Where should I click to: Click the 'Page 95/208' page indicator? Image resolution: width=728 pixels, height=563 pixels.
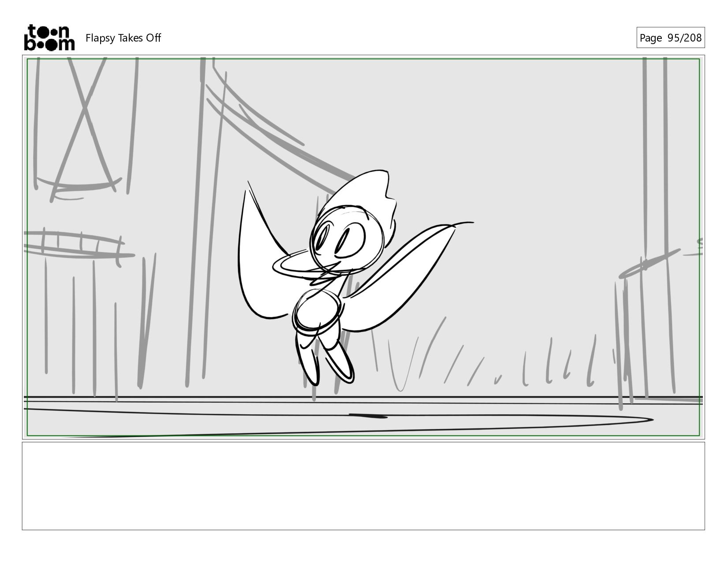tap(670, 38)
